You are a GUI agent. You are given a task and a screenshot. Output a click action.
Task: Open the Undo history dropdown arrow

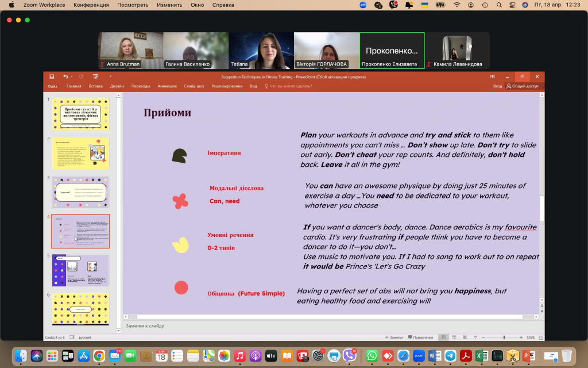[72, 76]
